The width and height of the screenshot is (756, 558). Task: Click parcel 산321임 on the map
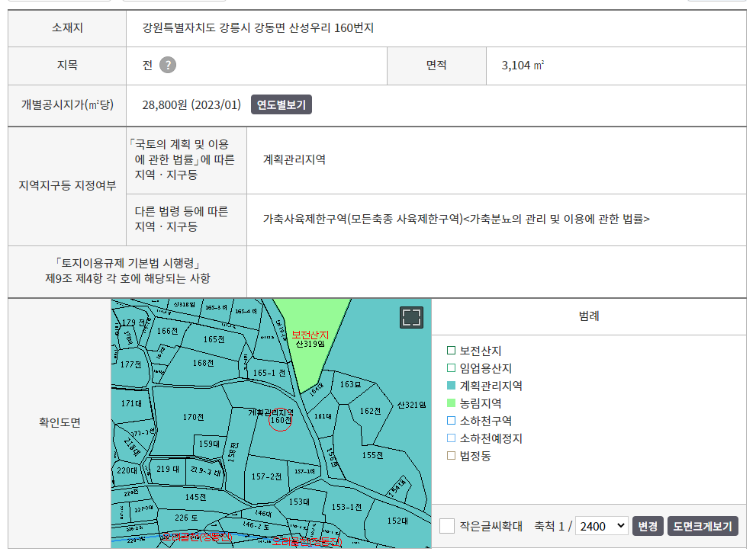[x=411, y=405]
